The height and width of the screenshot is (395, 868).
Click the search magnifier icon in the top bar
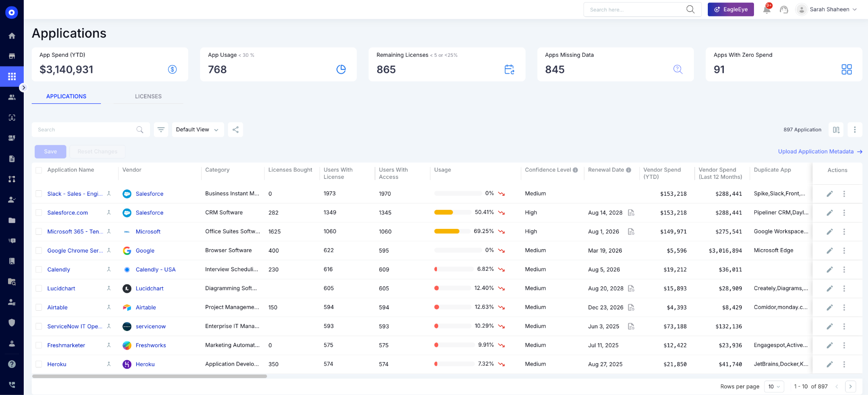click(x=690, y=9)
